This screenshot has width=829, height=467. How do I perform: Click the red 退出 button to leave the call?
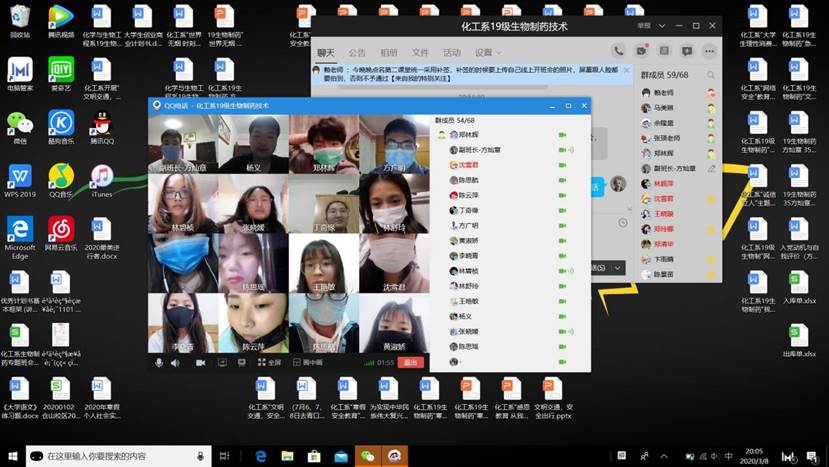[411, 362]
